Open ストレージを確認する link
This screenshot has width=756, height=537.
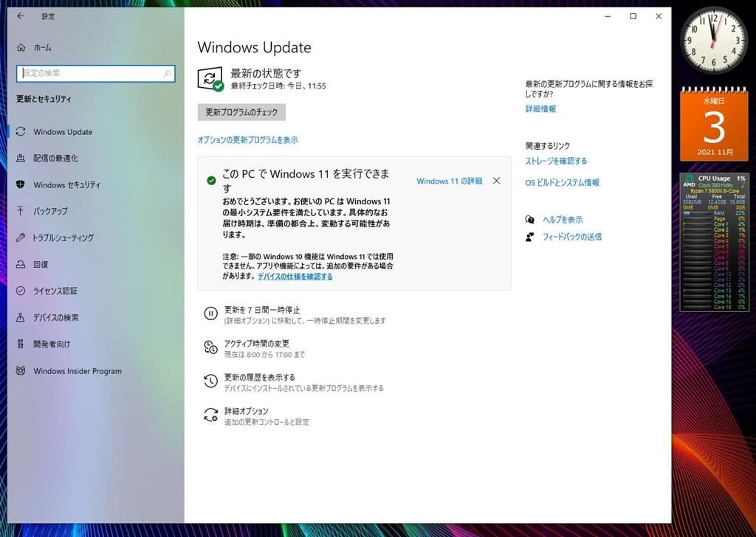coord(556,161)
